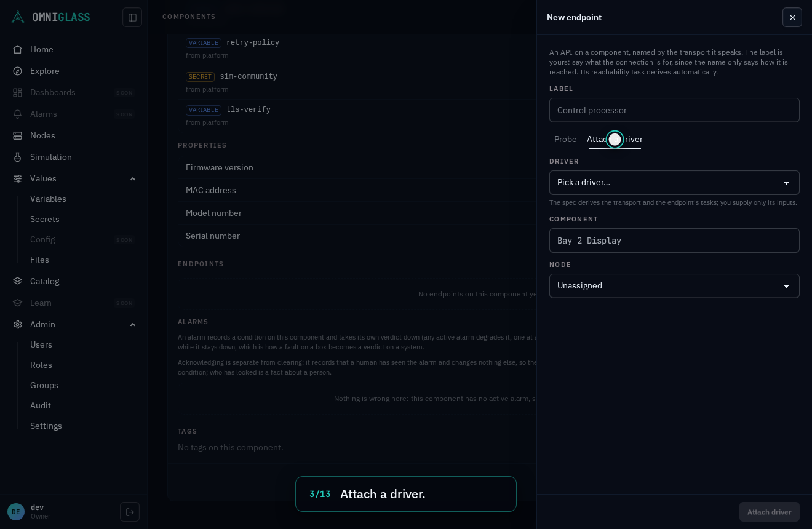Viewport: 812px width, 529px height.
Task: Click the Explore compass icon
Action: [18, 71]
